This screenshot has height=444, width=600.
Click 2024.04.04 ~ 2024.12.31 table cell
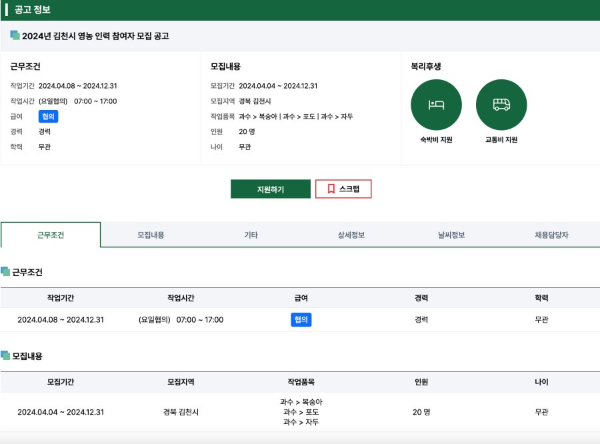point(60,412)
